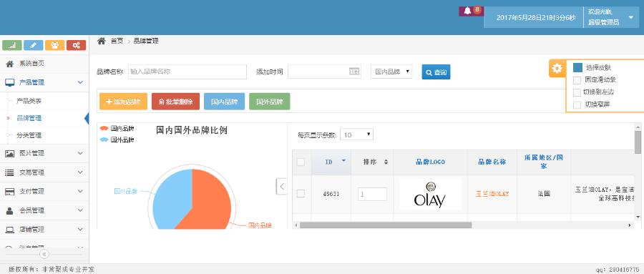Image resolution: width=644 pixels, height=274 pixels.
Task: Expand the 产品管理 sidebar menu
Action: pos(44,82)
